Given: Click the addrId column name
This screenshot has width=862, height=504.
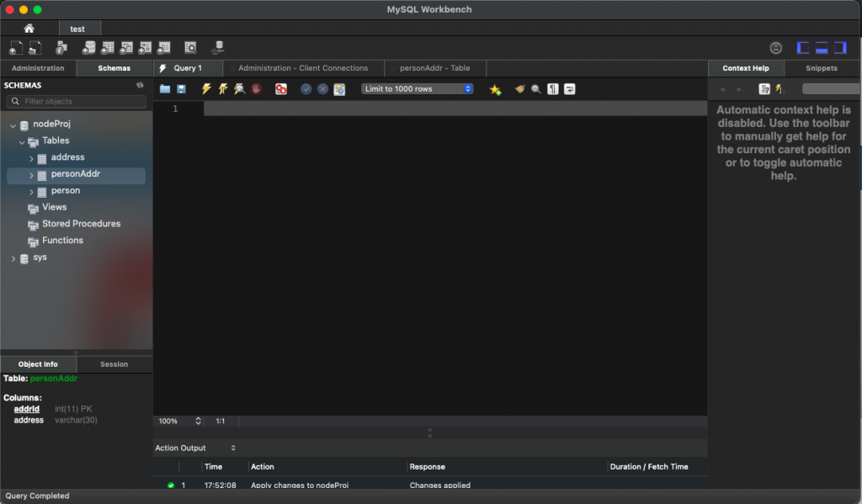Looking at the screenshot, I should coord(26,409).
